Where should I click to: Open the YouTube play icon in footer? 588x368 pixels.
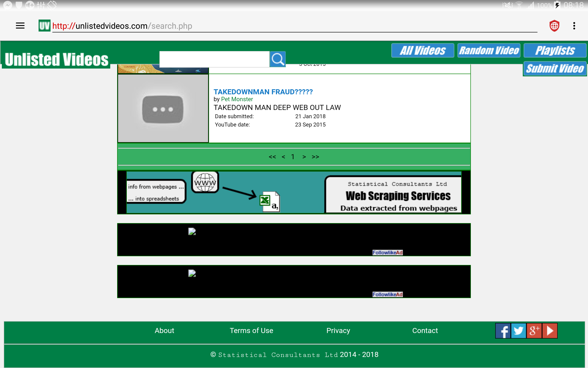pos(550,331)
